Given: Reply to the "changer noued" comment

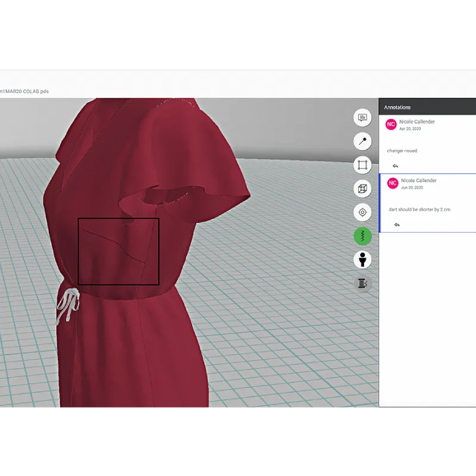Looking at the screenshot, I should [x=395, y=166].
